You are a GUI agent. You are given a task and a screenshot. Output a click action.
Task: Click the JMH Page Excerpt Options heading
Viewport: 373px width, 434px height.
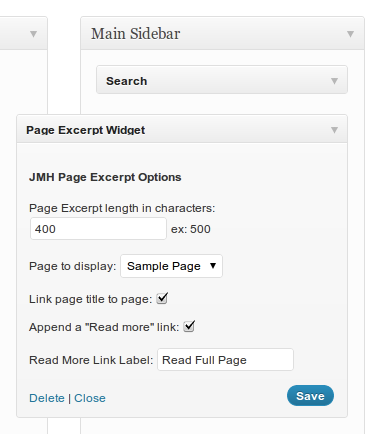[x=105, y=177]
